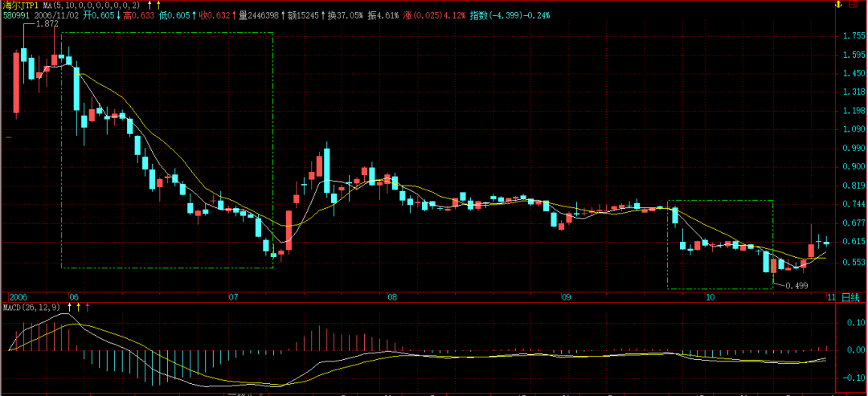
Task: Click the turnover rate 换37.05%
Action: 345,15
